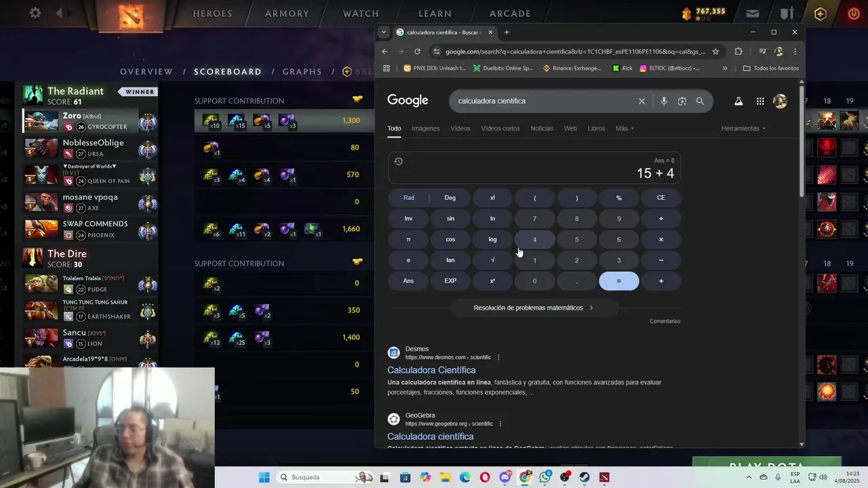Open Dota LEARN menu

point(435,14)
